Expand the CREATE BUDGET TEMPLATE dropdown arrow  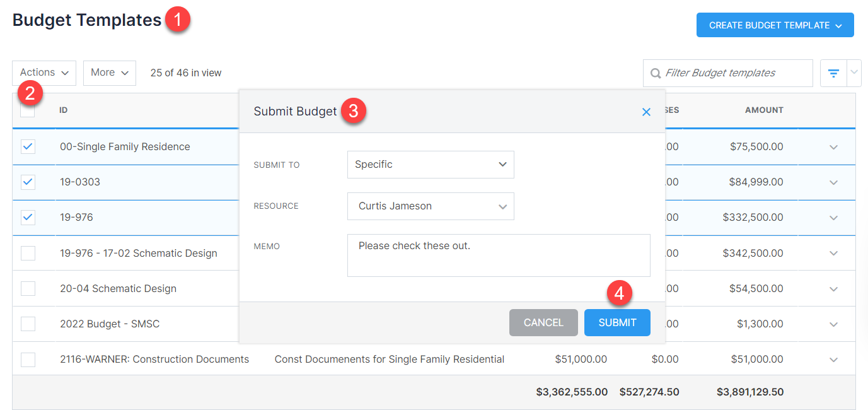click(838, 25)
